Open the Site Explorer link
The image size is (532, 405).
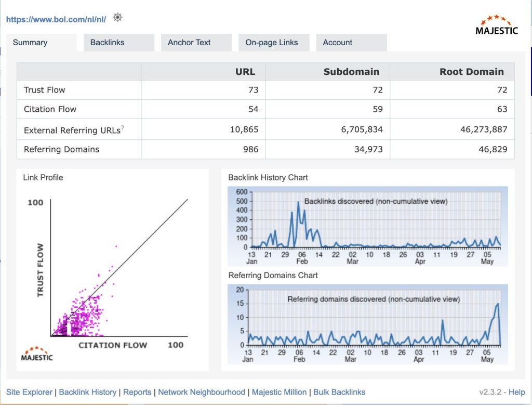tap(29, 392)
